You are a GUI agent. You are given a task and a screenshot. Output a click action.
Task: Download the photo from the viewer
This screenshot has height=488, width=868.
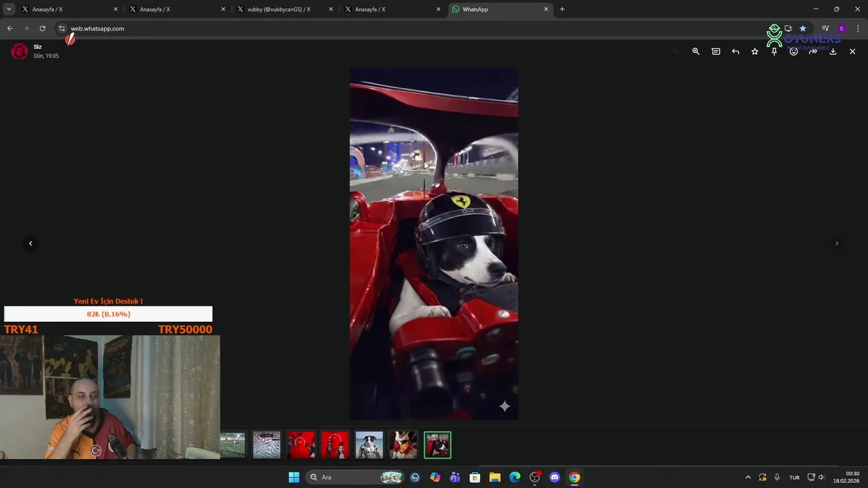(833, 52)
